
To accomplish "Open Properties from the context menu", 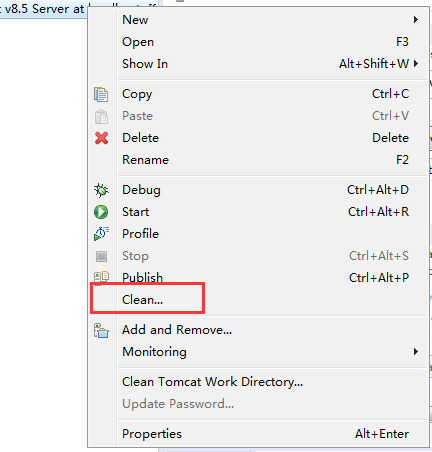I will click(152, 434).
